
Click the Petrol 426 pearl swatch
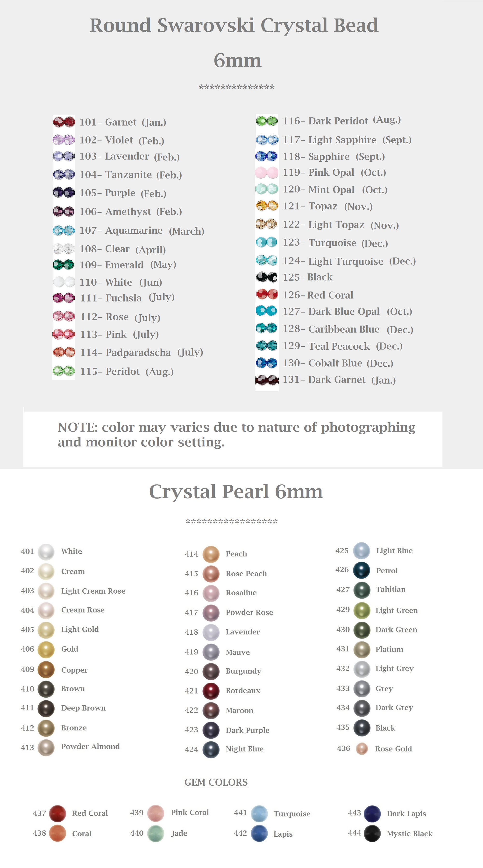(362, 570)
